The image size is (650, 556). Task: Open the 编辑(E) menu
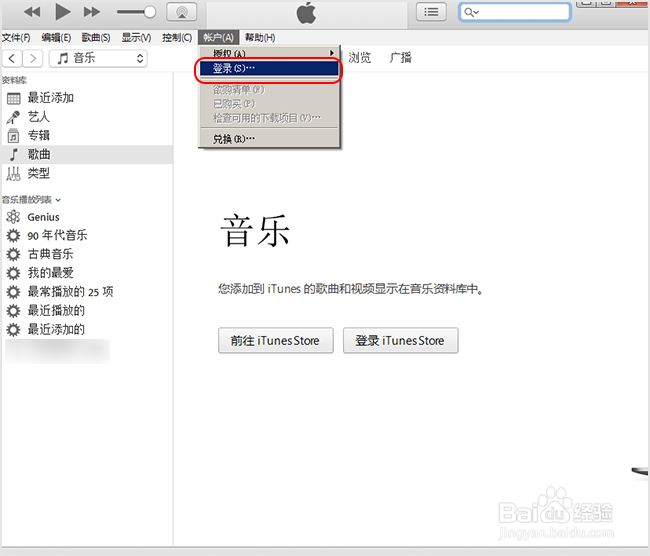[x=56, y=38]
